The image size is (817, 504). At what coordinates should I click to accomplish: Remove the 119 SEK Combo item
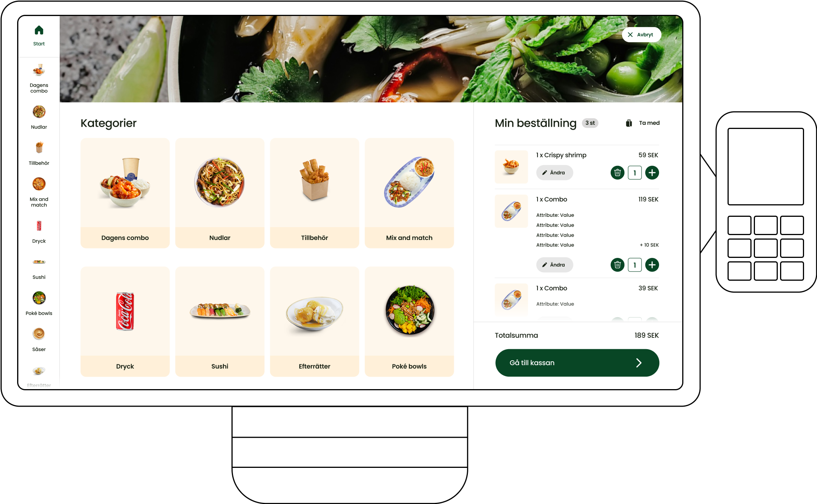(617, 265)
